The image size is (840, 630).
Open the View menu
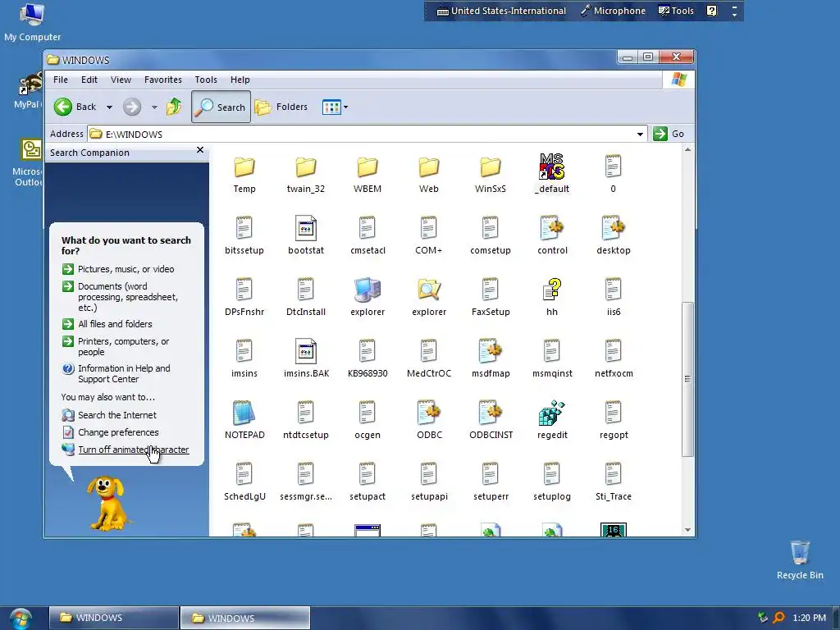[121, 80]
